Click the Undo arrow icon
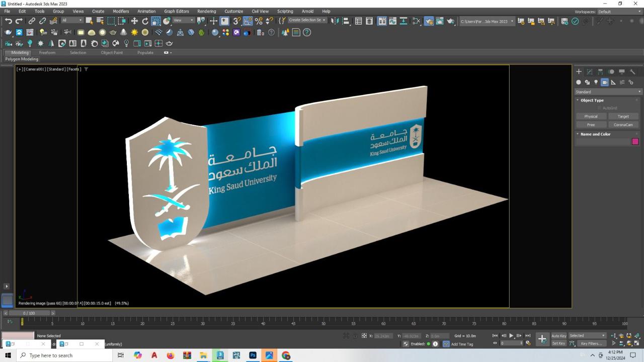Image resolution: width=644 pixels, height=362 pixels. [9, 21]
